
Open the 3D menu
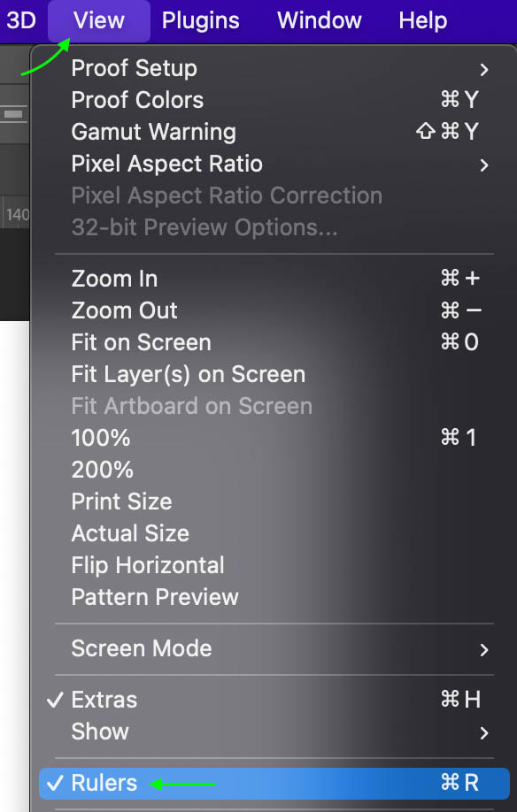click(x=21, y=20)
